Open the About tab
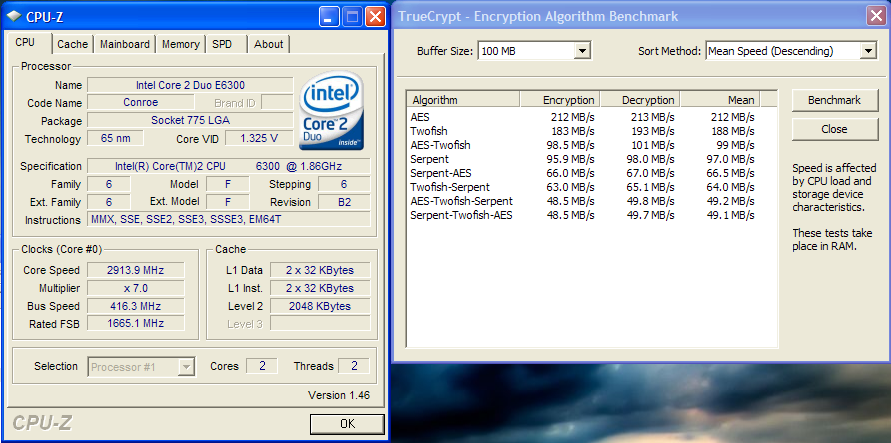 tap(269, 44)
